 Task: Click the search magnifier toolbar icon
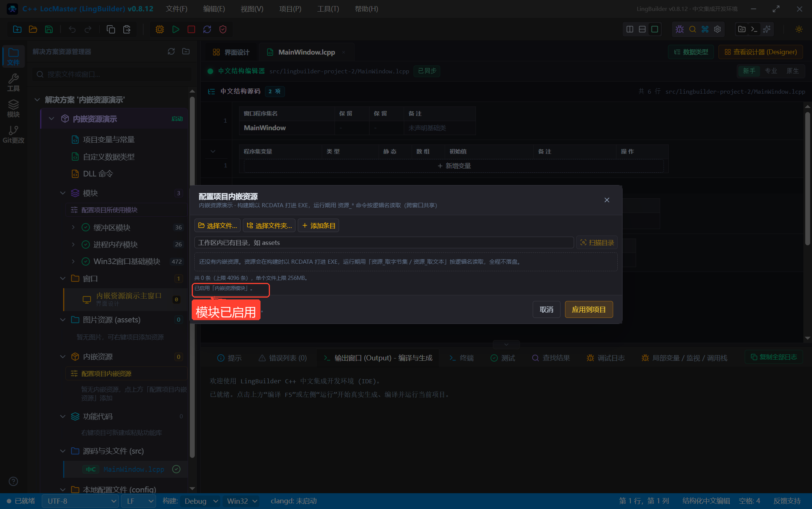[692, 29]
